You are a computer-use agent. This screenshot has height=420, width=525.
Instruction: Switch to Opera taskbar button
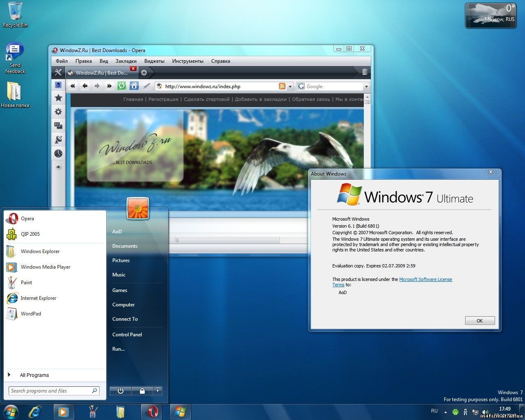click(151, 412)
